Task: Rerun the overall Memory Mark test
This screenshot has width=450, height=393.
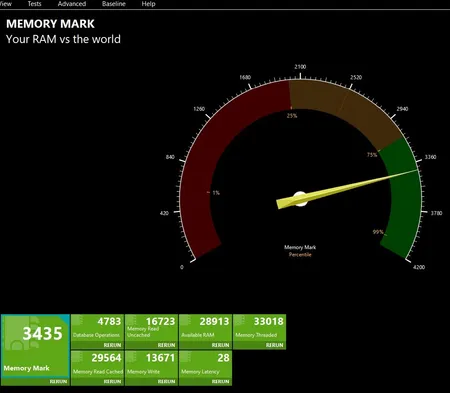Action: [58, 382]
